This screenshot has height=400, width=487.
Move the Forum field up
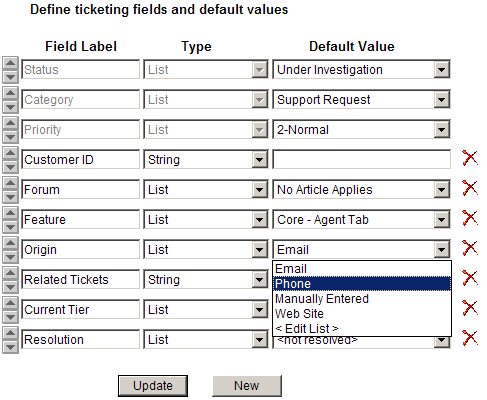pos(10,183)
